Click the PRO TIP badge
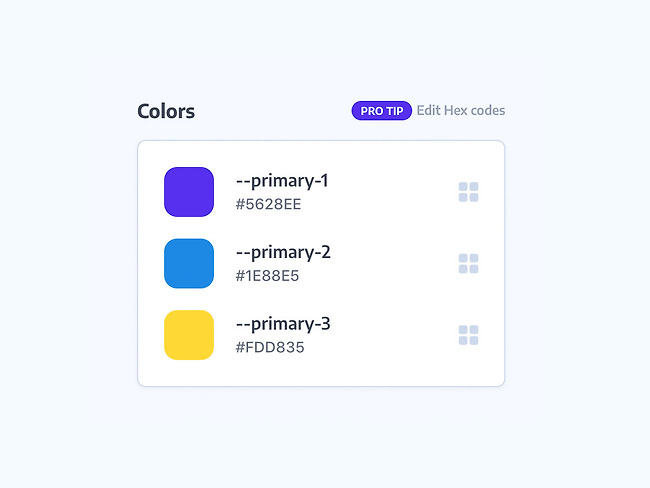This screenshot has height=488, width=650. tap(381, 111)
